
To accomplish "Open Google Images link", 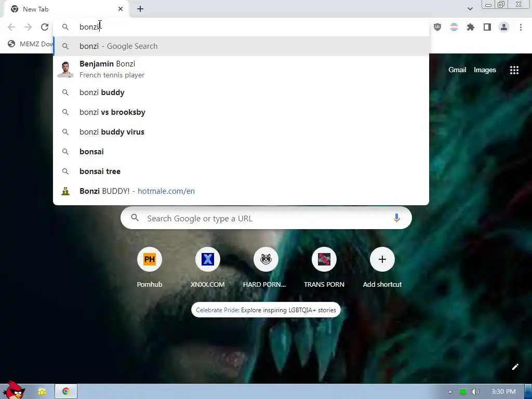I will [x=485, y=70].
